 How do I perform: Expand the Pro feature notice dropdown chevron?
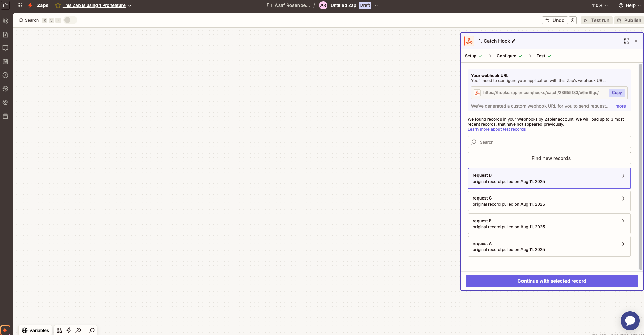130,6
